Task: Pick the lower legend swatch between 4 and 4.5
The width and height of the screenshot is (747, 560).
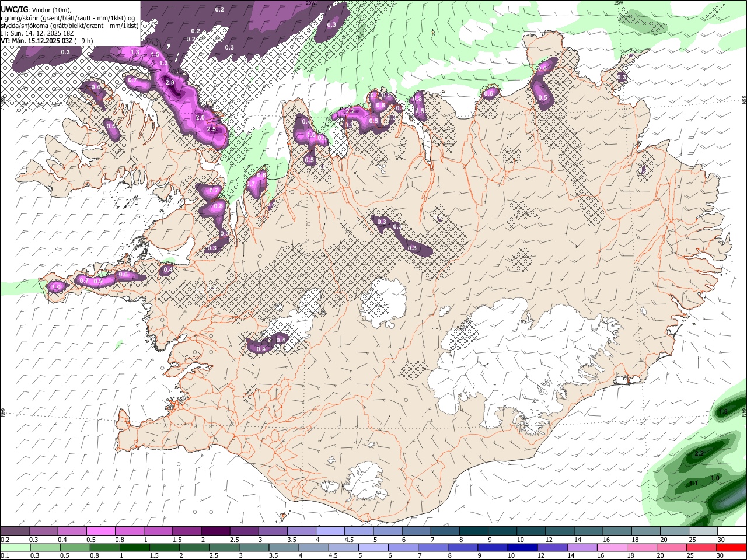Action: (313, 547)
